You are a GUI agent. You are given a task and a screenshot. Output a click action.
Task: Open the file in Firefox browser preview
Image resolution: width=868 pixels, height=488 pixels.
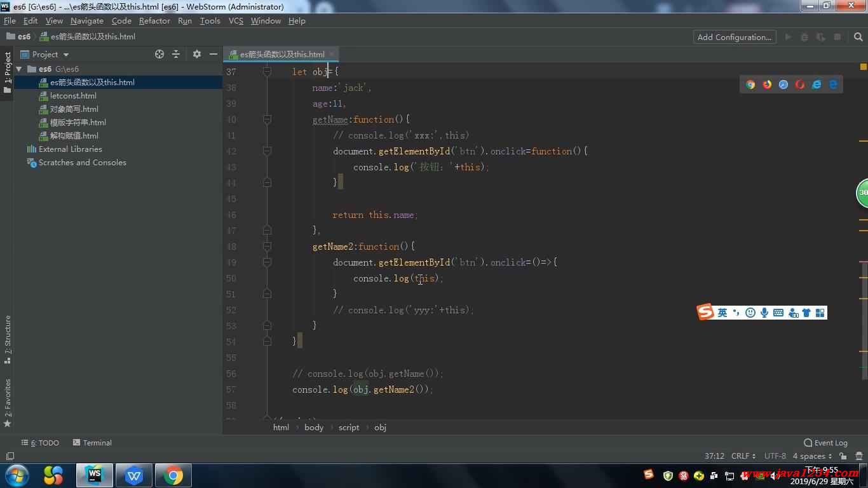(x=767, y=84)
